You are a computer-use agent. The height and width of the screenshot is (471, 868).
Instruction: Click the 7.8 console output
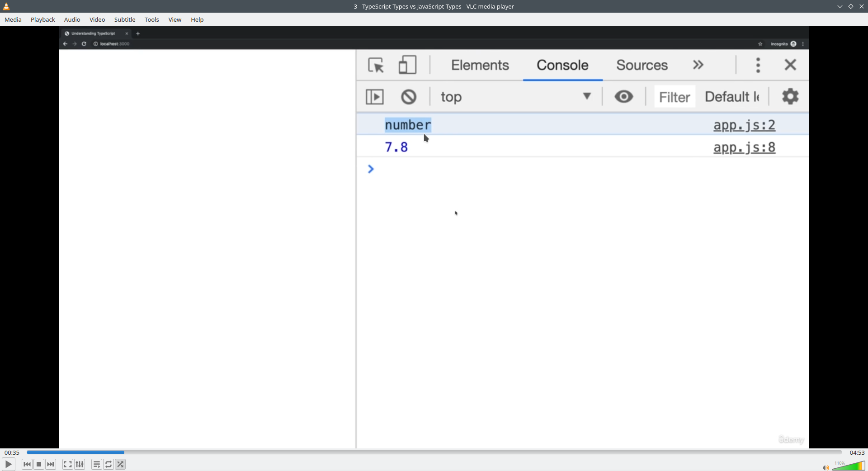tap(396, 147)
